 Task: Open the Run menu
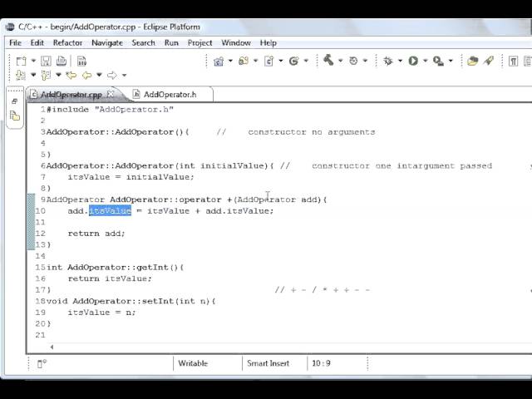[x=171, y=42]
